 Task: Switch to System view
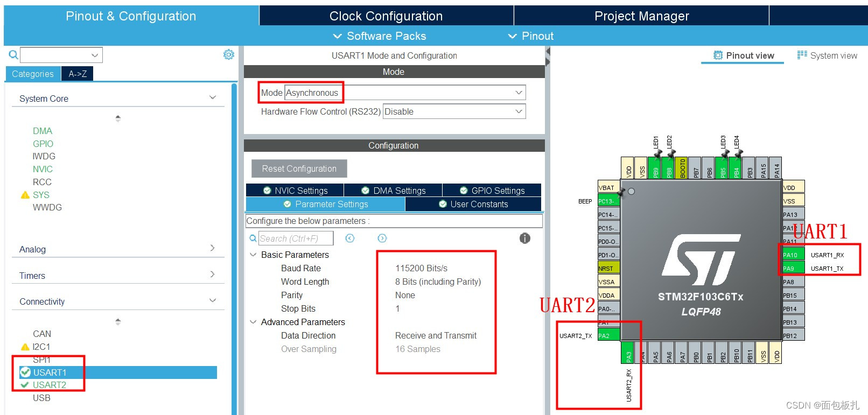point(827,55)
